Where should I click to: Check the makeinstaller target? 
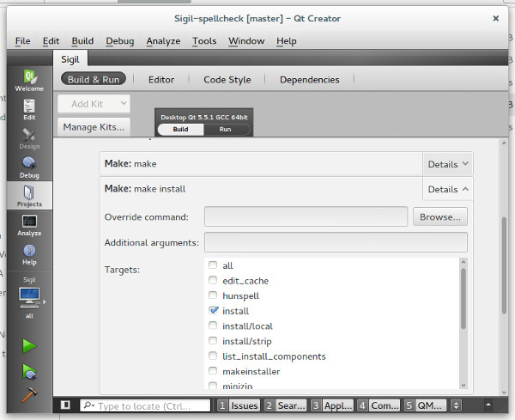click(x=213, y=371)
